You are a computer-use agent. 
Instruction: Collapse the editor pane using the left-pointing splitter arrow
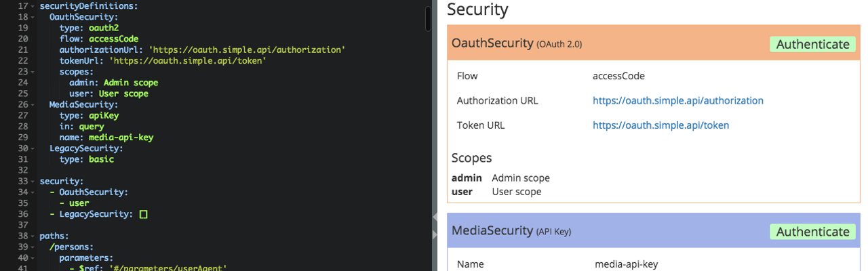[x=435, y=217]
